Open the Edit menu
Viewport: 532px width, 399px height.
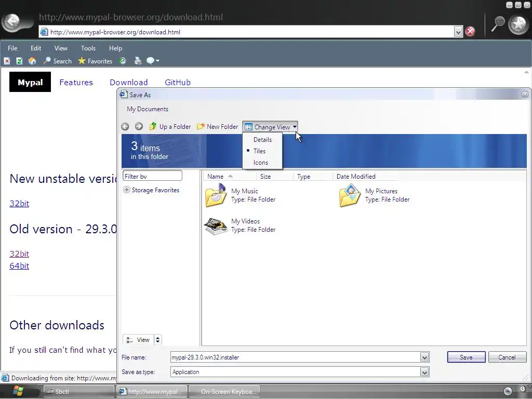[x=36, y=48]
